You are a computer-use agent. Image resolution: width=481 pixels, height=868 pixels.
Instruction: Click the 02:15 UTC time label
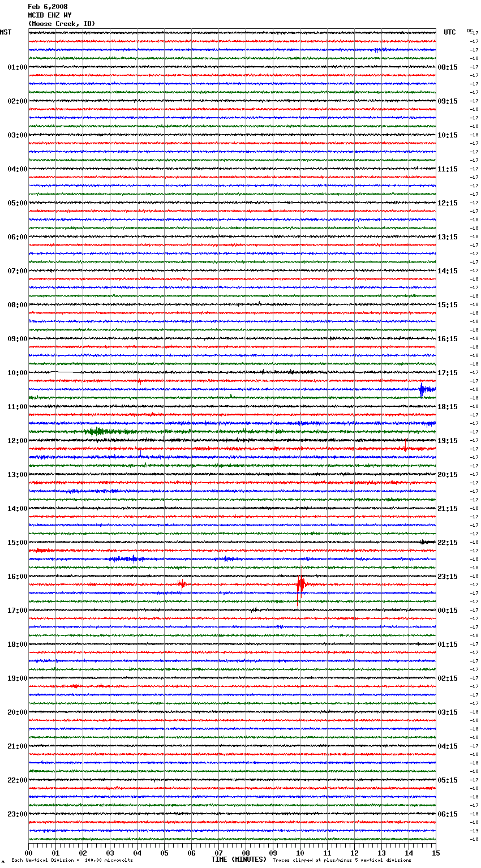coord(448,678)
